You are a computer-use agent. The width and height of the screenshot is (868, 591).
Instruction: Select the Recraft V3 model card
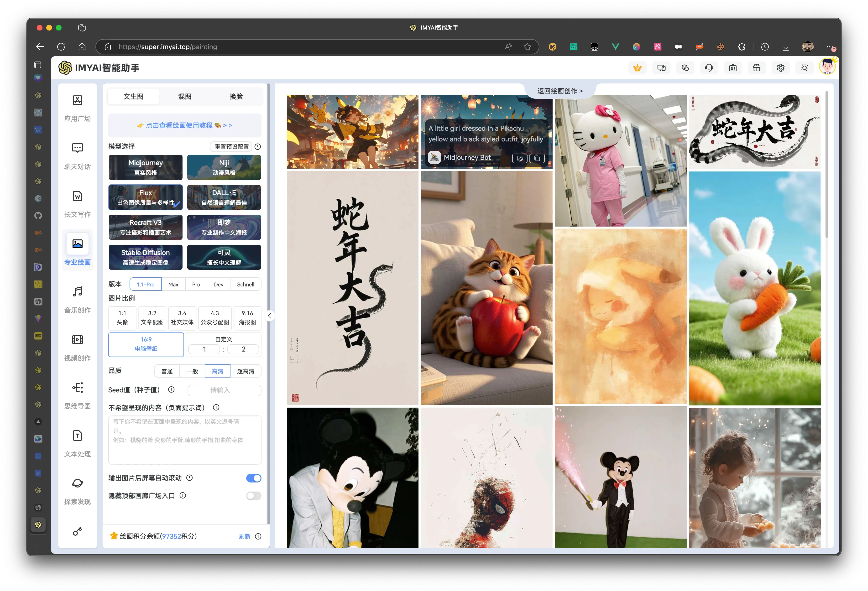pos(145,227)
